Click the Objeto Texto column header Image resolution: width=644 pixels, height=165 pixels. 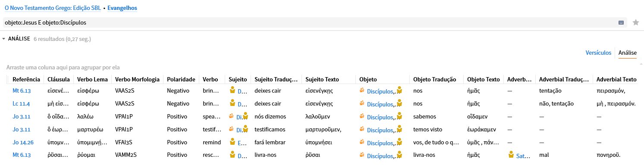coord(484,79)
